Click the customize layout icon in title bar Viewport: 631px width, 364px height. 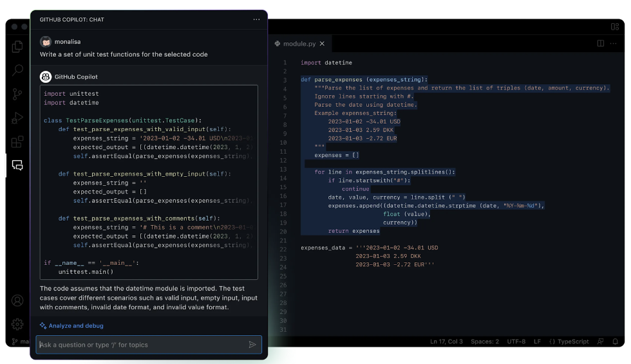(615, 26)
